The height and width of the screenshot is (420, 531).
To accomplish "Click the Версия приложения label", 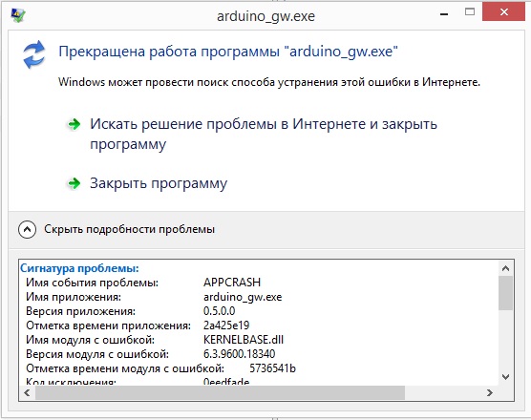I will tap(80, 311).
